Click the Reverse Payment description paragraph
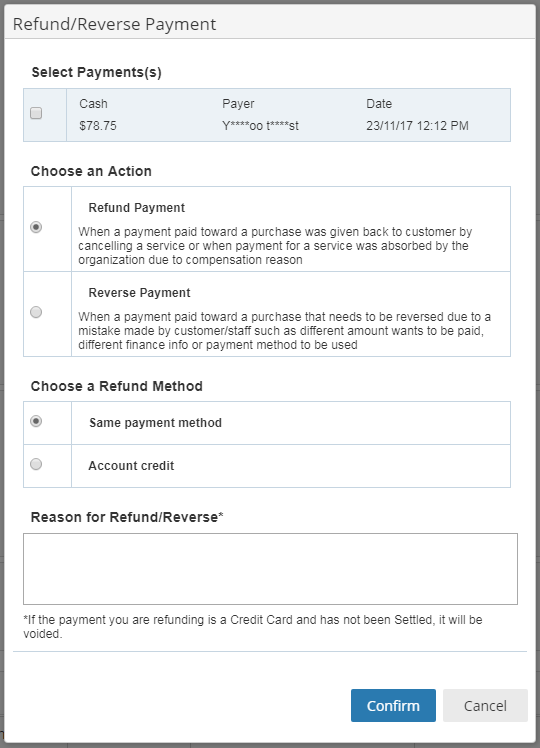The height and width of the screenshot is (748, 540). (284, 331)
